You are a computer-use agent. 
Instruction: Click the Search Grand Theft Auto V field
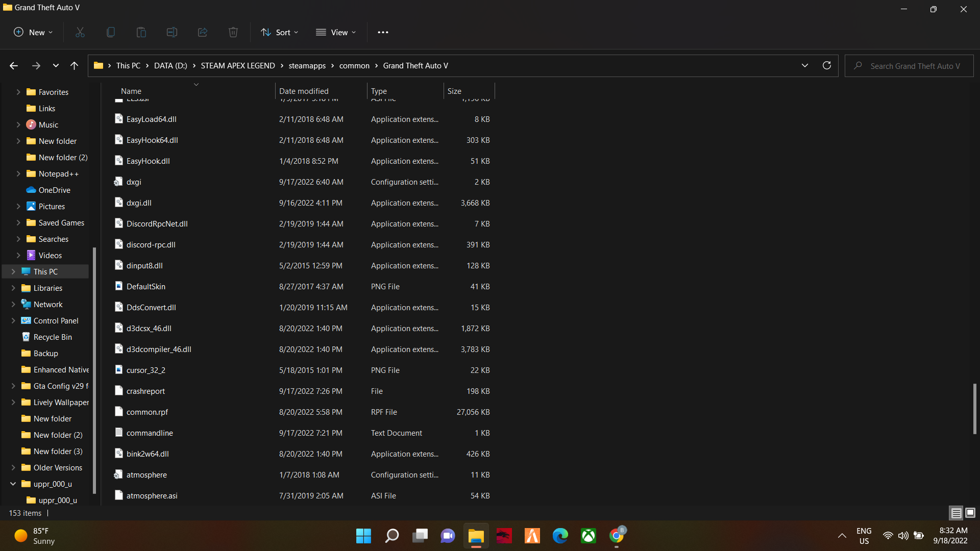point(915,66)
